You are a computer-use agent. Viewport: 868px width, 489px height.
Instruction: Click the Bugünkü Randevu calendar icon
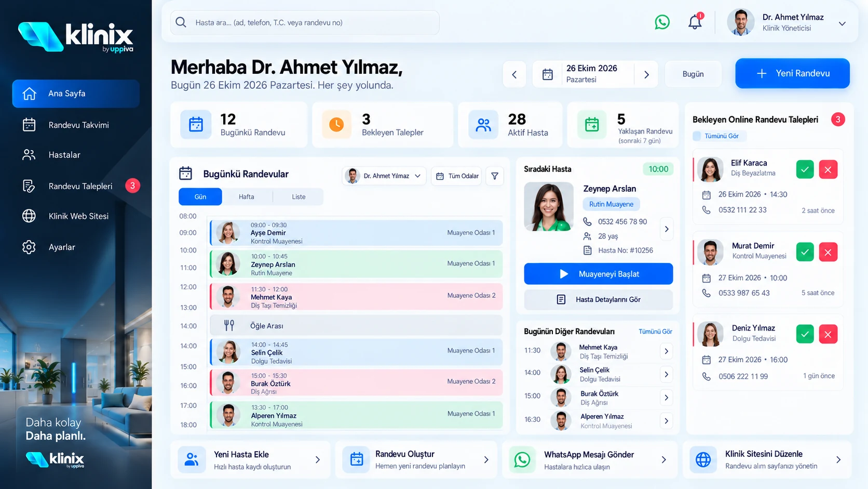coord(196,125)
